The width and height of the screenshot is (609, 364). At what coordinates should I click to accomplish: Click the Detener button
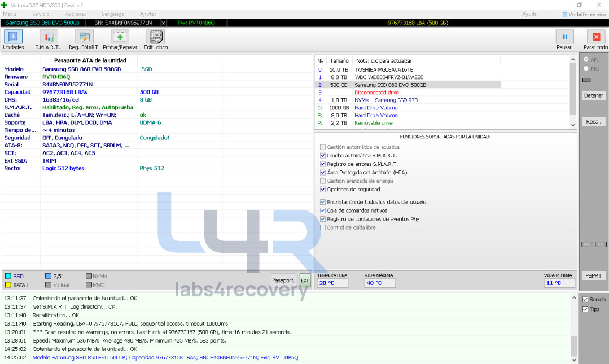coord(593,95)
